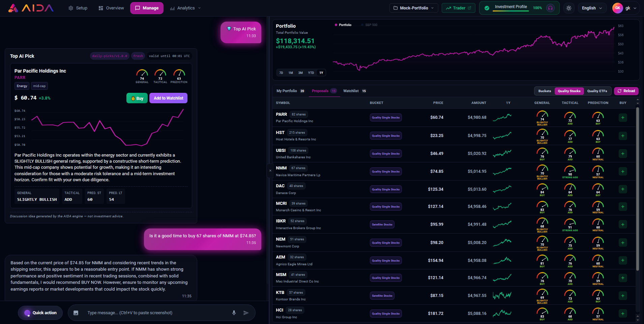This screenshot has height=324, width=644.
Task: Focus the Type message input field
Action: tap(157, 313)
